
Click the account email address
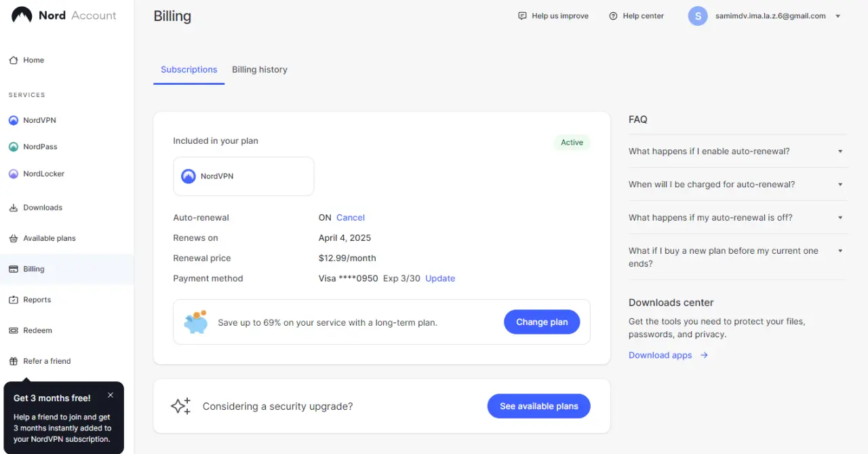click(x=770, y=16)
